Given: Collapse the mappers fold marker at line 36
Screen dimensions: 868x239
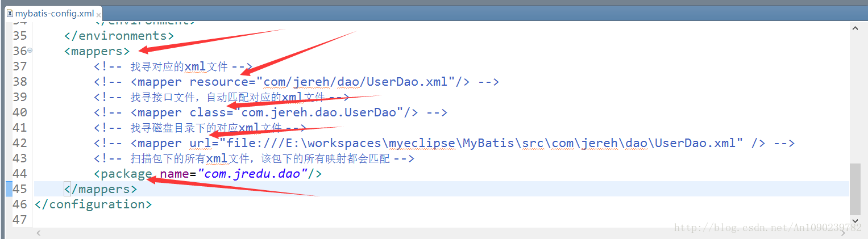Looking at the screenshot, I should pyautogui.click(x=30, y=51).
